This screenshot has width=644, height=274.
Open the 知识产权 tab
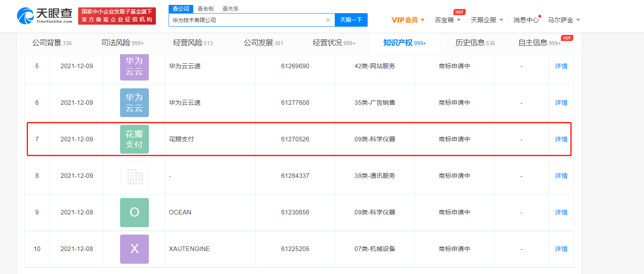click(x=405, y=43)
